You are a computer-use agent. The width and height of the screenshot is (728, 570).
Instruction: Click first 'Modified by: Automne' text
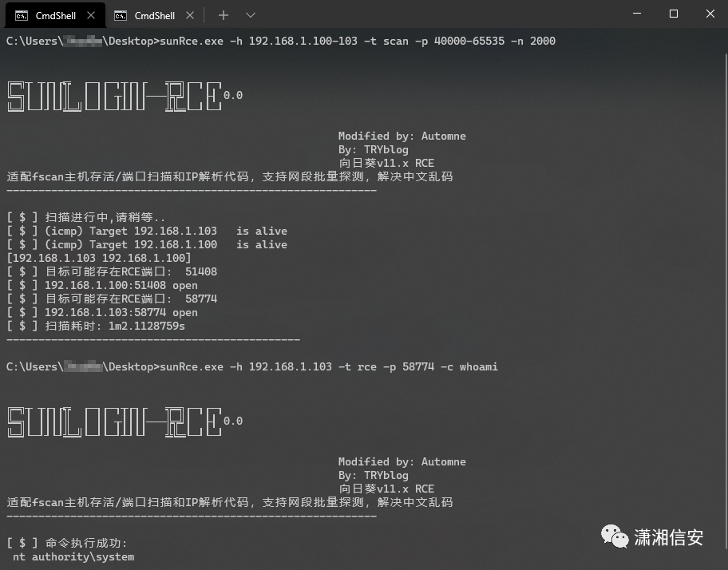tap(402, 136)
